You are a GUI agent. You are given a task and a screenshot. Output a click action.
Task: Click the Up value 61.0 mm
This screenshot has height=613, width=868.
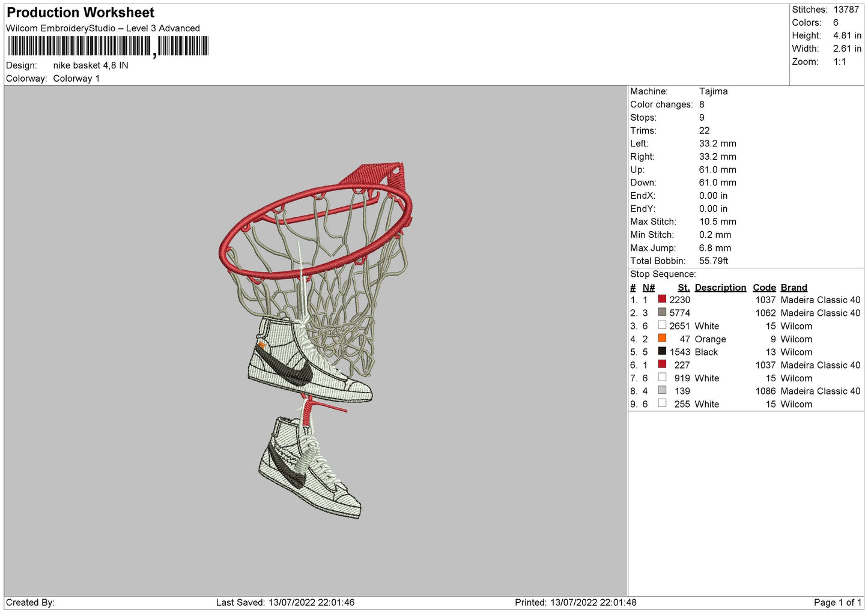(x=717, y=170)
